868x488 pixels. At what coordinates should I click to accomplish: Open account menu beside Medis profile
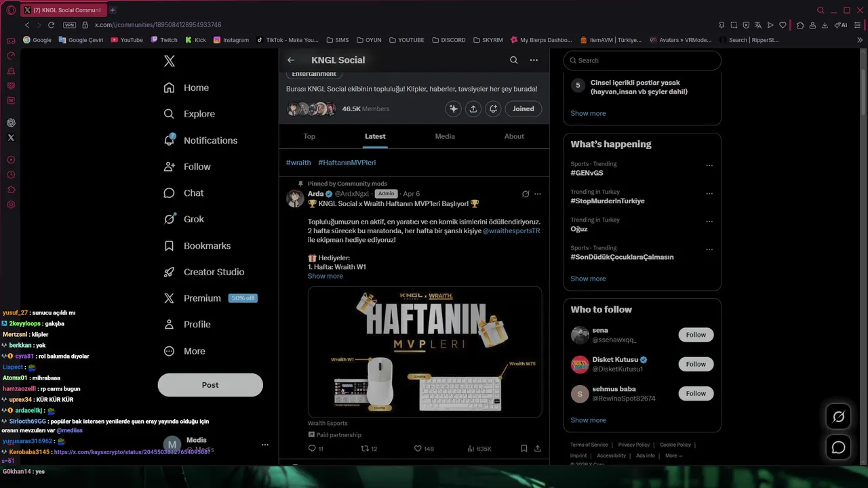tap(265, 445)
